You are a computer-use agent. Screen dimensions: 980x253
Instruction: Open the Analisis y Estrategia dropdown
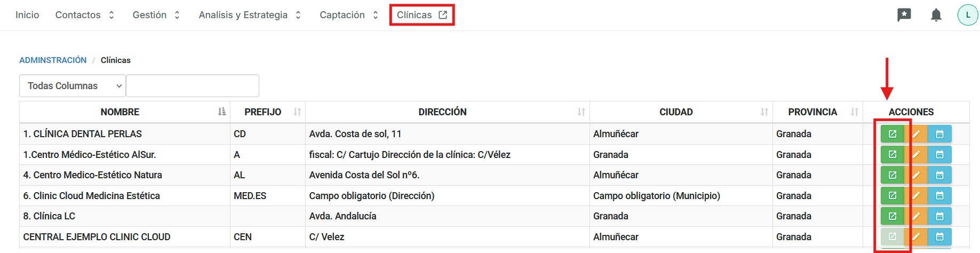(x=250, y=15)
